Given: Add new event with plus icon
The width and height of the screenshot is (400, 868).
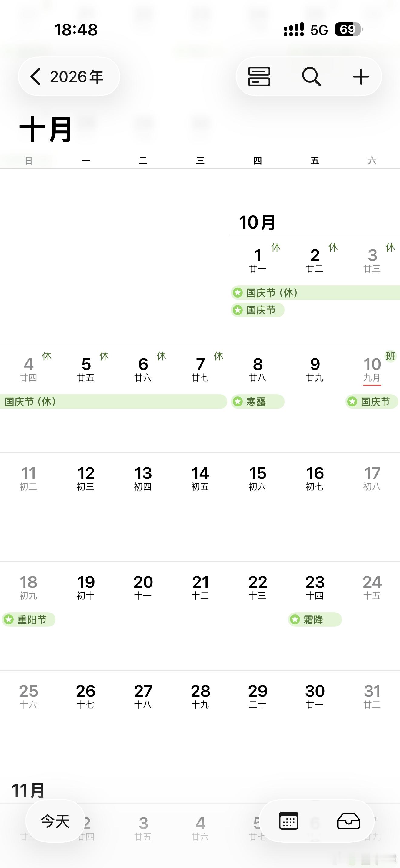Looking at the screenshot, I should (361, 77).
